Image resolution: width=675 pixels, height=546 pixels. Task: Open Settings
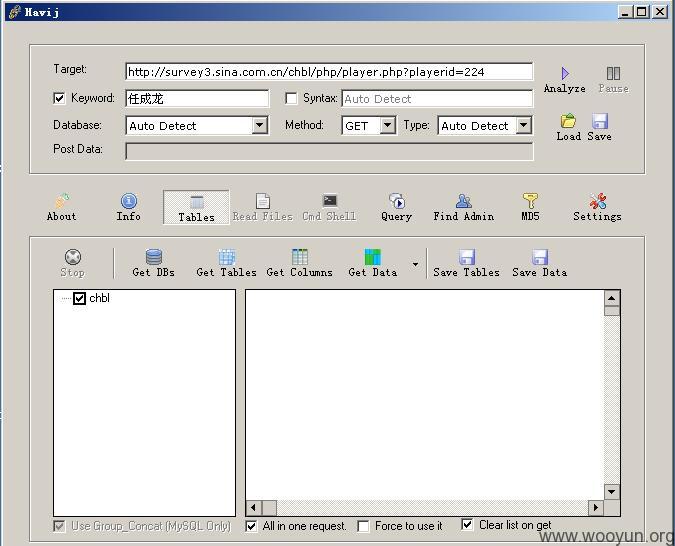[x=598, y=208]
